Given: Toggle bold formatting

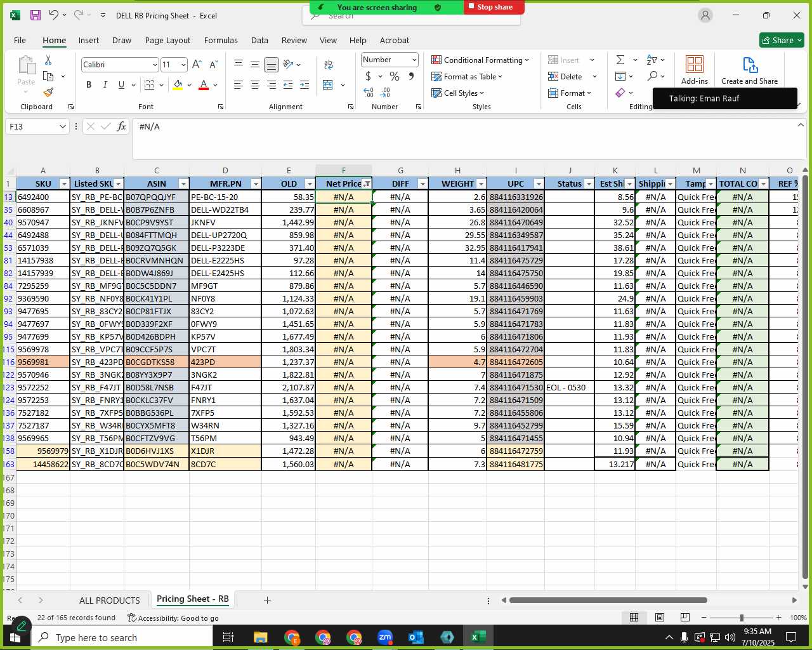Looking at the screenshot, I should click(89, 84).
